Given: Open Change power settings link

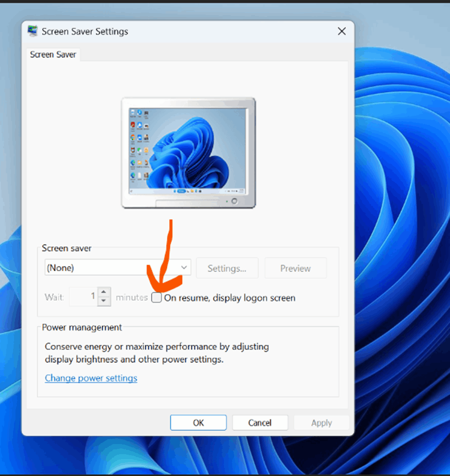Looking at the screenshot, I should coord(91,378).
